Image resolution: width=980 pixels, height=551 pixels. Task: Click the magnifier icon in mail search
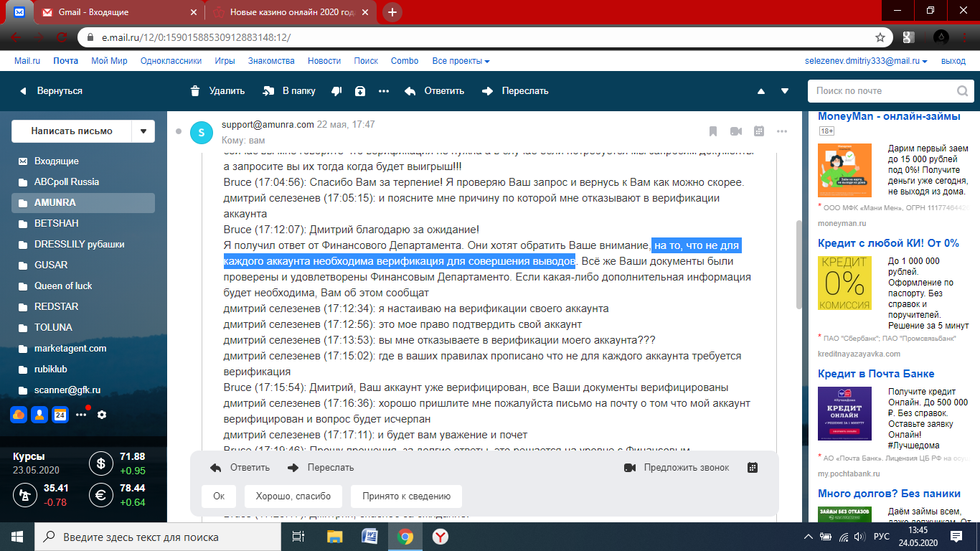[962, 91]
